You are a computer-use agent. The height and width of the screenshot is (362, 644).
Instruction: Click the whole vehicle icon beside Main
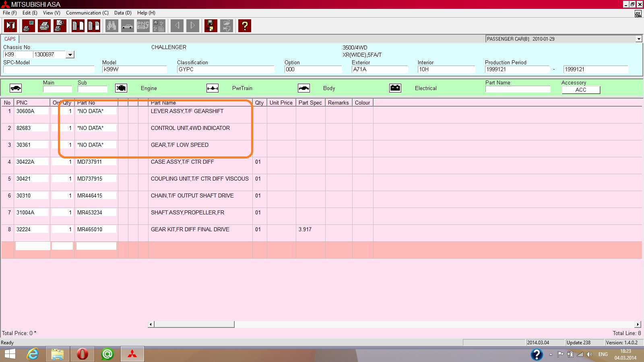pyautogui.click(x=16, y=88)
